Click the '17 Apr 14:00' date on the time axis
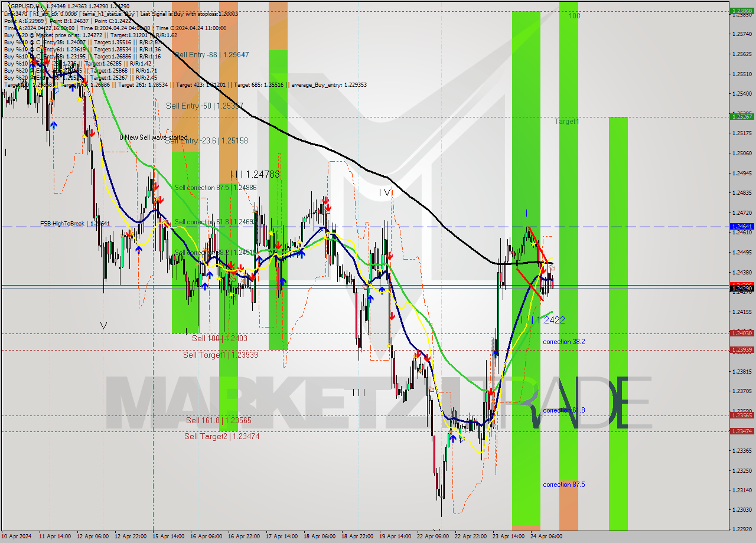Viewport: 756px width, 543px height. (x=282, y=537)
